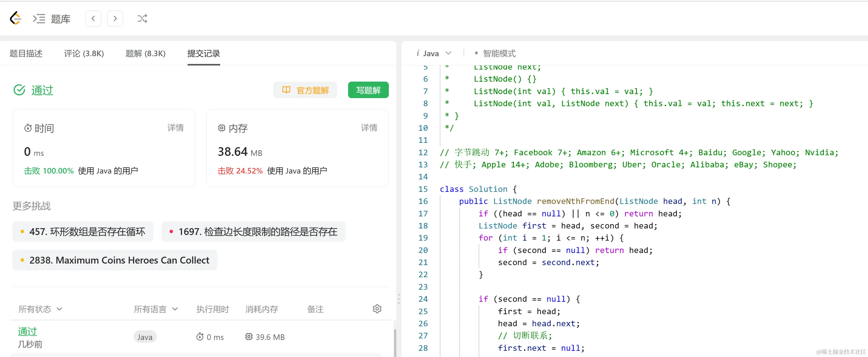Click the 写题解 button

coord(368,90)
